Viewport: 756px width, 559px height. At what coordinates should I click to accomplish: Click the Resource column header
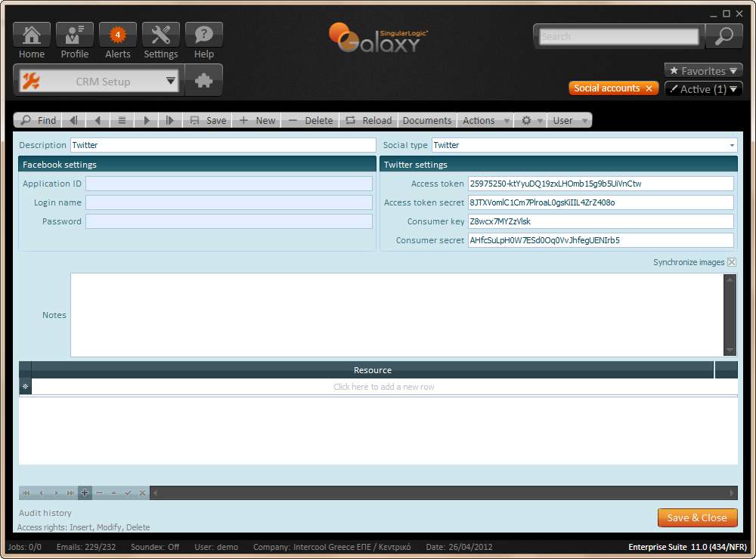click(372, 370)
